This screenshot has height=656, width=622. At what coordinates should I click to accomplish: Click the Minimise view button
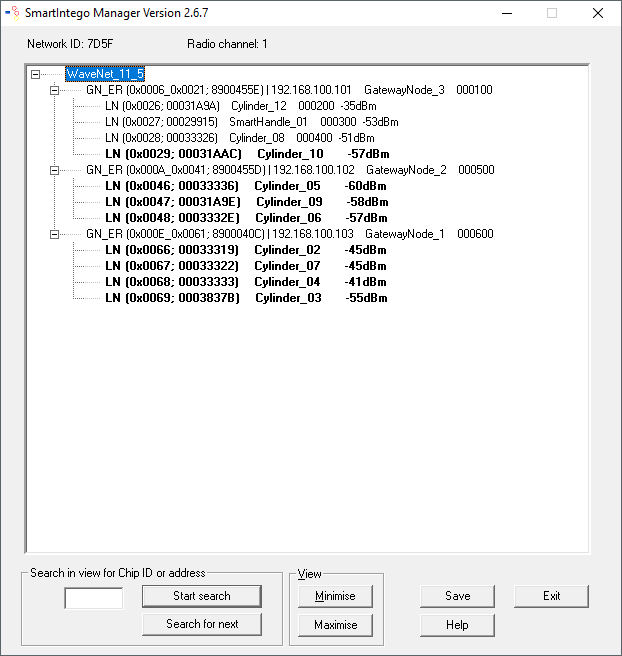(335, 596)
